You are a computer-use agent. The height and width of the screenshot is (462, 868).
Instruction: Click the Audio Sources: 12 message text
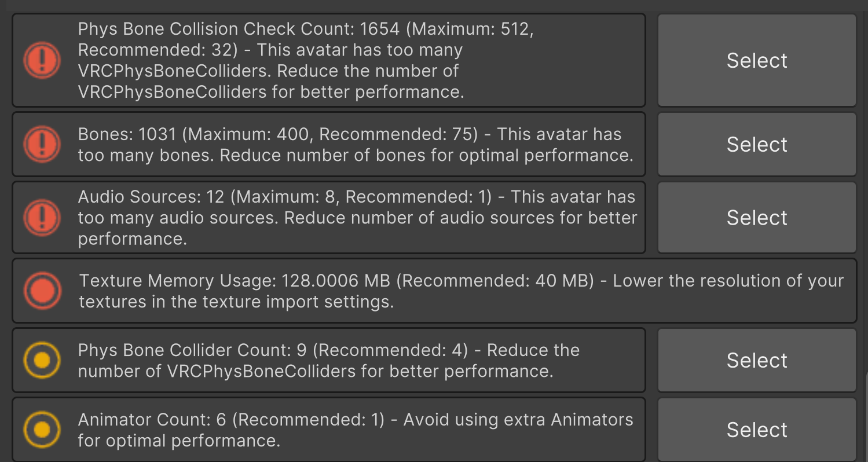click(151, 197)
